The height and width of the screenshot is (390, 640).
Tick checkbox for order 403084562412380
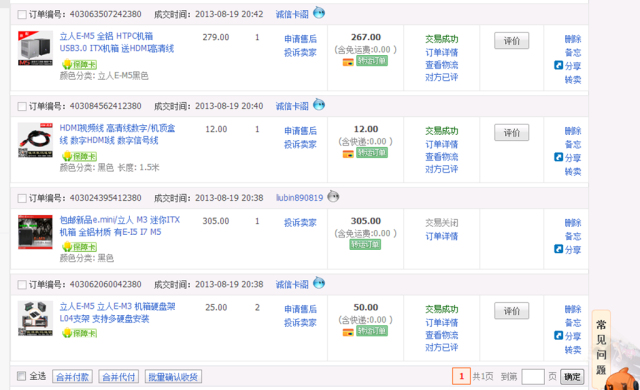[22, 106]
